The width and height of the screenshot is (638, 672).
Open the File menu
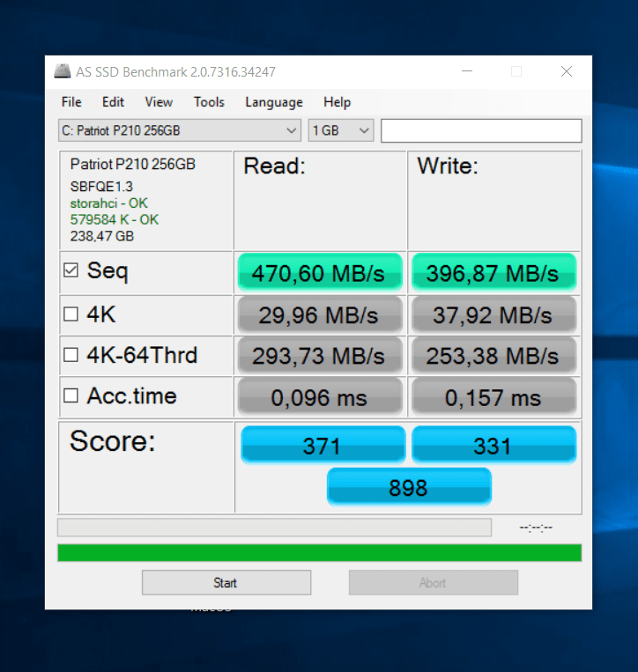[71, 102]
